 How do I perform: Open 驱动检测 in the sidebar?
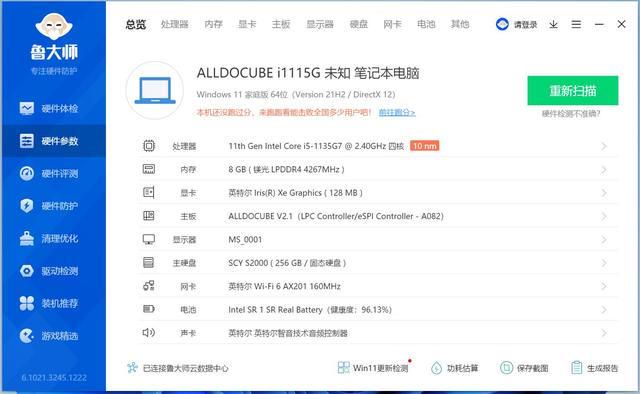pos(49,271)
